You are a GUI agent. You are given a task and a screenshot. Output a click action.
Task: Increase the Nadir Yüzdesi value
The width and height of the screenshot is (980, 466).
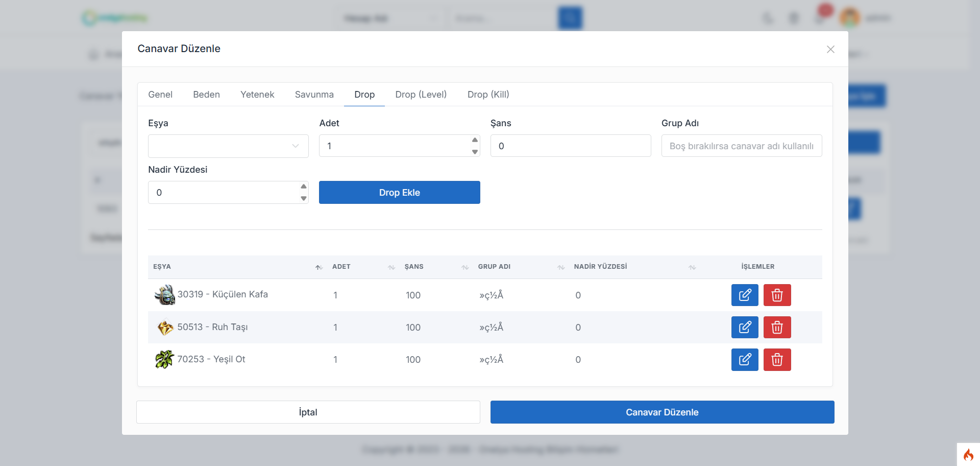point(304,187)
